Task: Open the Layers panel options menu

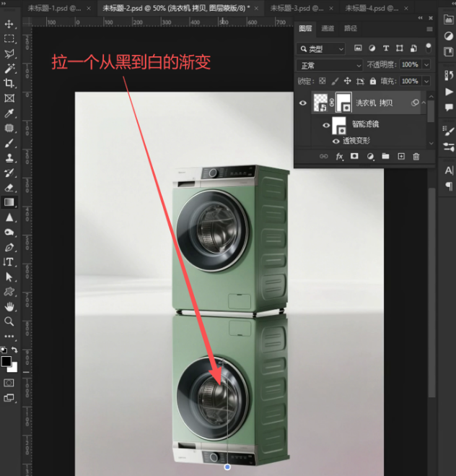Action: point(429,29)
